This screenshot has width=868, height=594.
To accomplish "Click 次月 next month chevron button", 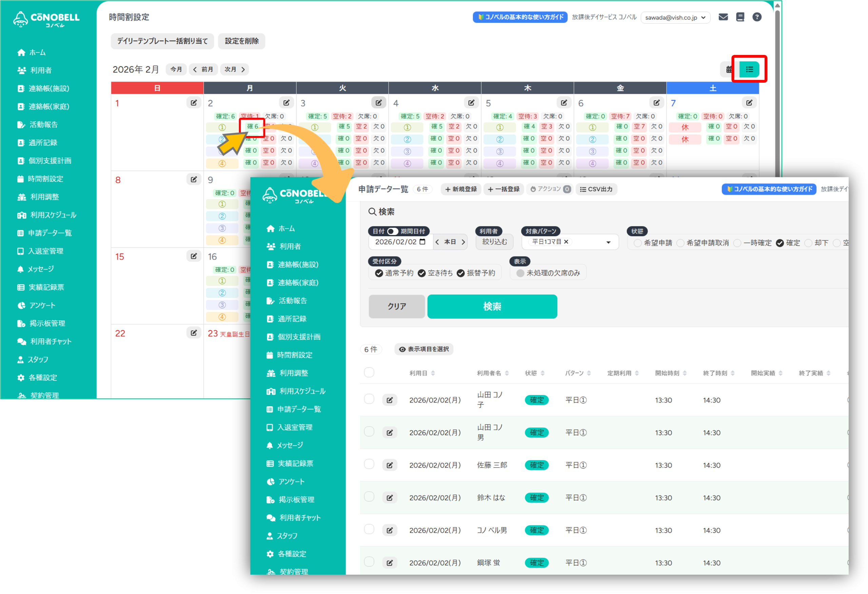I will [x=235, y=70].
